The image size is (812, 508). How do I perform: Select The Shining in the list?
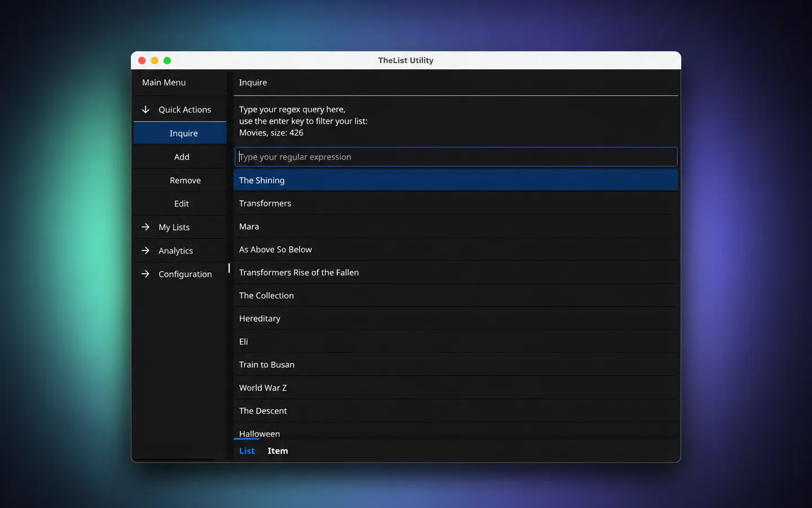456,180
